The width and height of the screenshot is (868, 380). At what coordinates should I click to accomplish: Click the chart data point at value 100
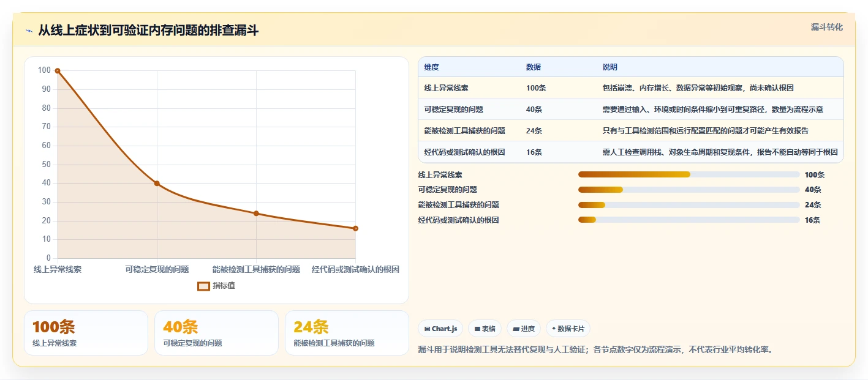[x=58, y=71]
